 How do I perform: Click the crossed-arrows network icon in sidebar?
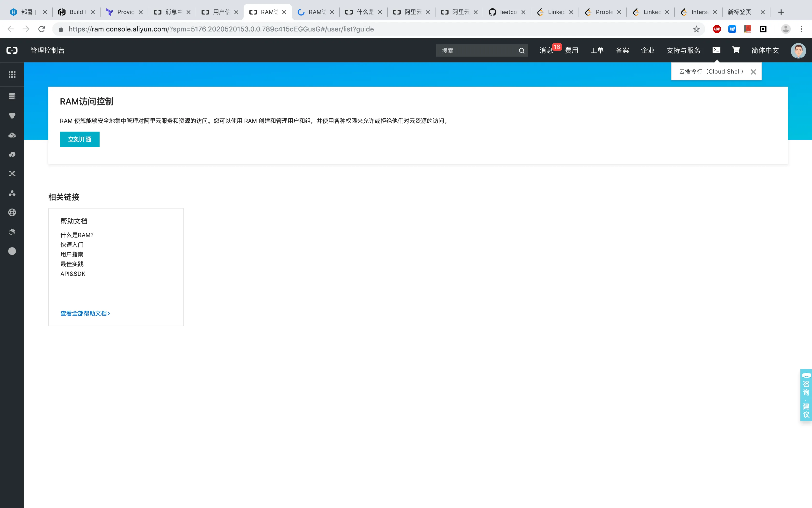(x=12, y=174)
